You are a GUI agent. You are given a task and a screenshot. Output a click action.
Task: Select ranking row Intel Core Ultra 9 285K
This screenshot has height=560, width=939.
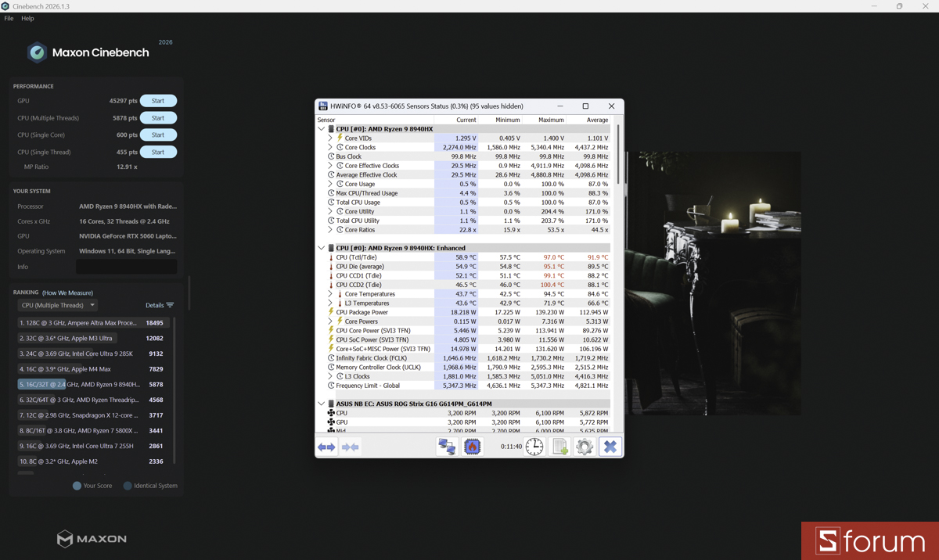pyautogui.click(x=92, y=354)
